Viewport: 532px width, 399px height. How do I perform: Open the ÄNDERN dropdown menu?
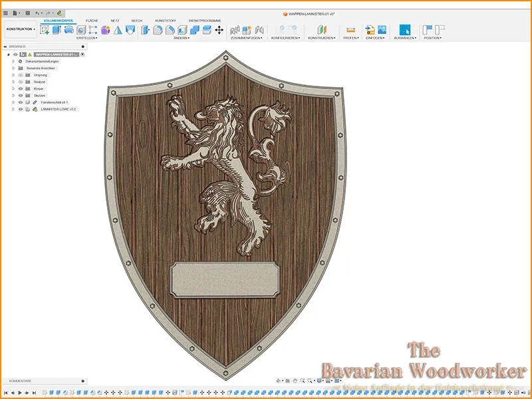pos(182,38)
